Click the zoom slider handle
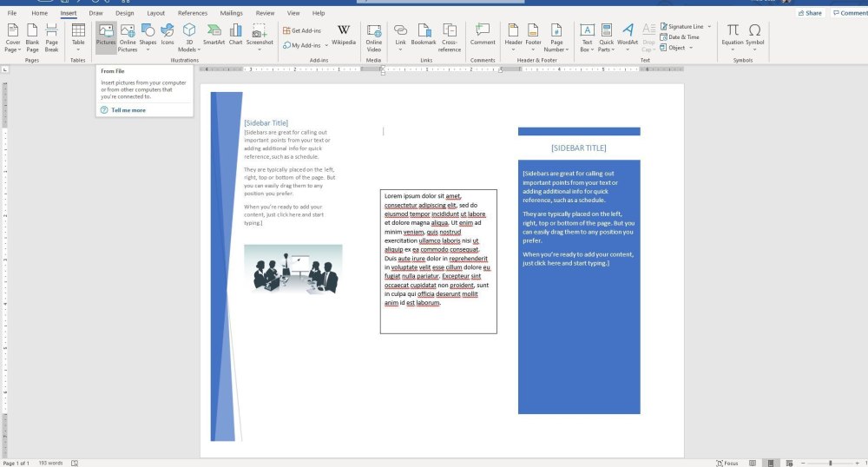This screenshot has width=868, height=467. click(830, 464)
